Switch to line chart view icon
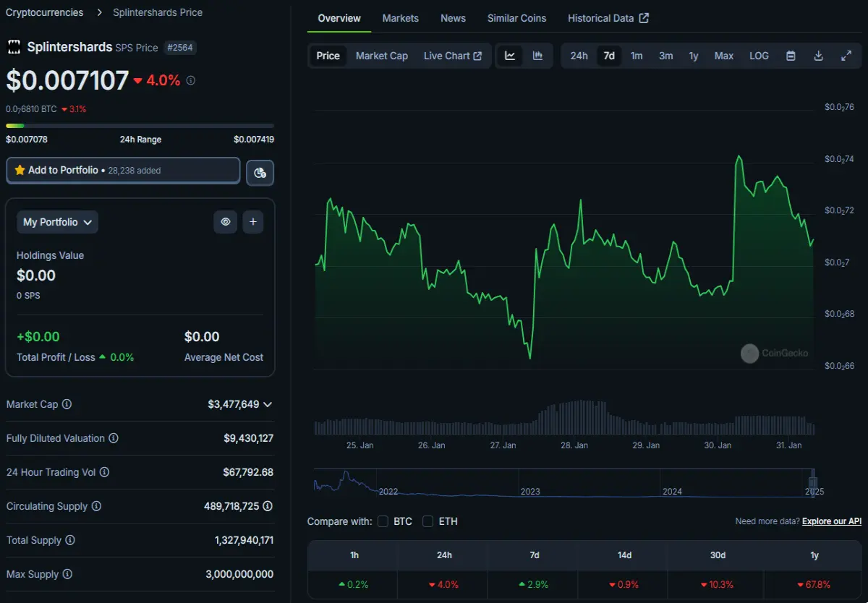Image resolution: width=868 pixels, height=603 pixels. tap(510, 56)
